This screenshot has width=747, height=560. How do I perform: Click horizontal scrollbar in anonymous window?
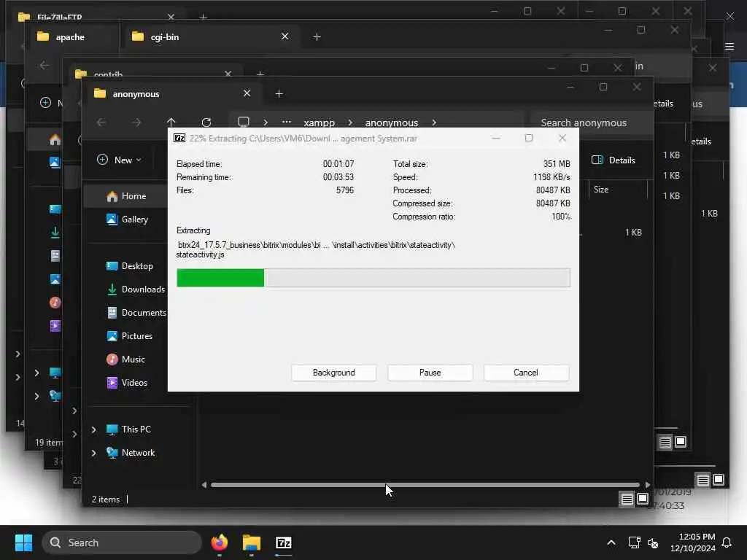[x=425, y=485]
